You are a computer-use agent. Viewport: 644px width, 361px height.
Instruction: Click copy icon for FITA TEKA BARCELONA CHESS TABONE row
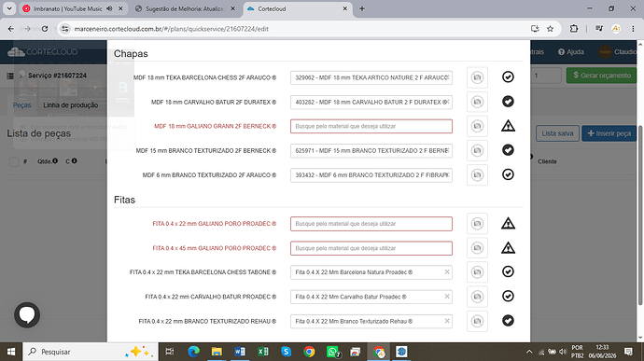click(477, 272)
